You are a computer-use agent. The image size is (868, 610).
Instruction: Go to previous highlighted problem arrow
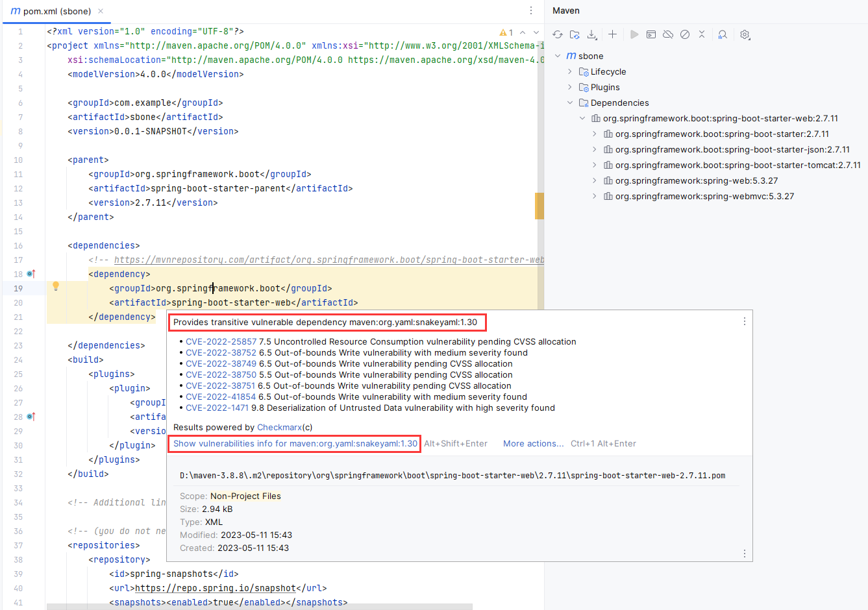pyautogui.click(x=523, y=32)
